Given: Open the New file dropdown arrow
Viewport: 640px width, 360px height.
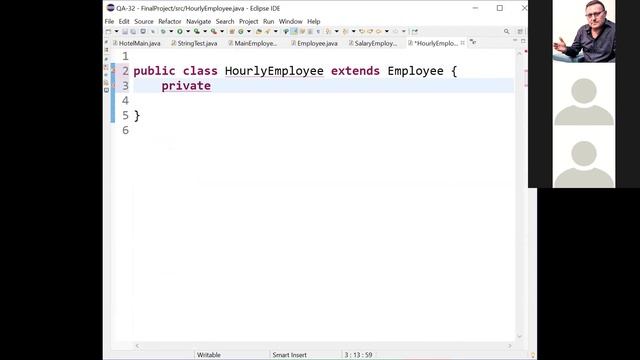Looking at the screenshot, I should tap(117, 31).
